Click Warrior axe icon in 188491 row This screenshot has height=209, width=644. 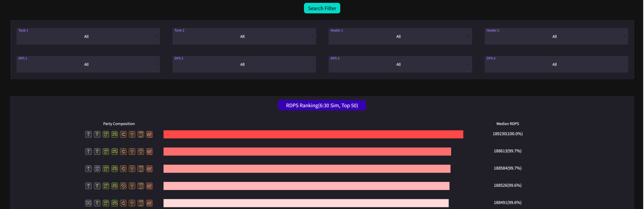88,203
